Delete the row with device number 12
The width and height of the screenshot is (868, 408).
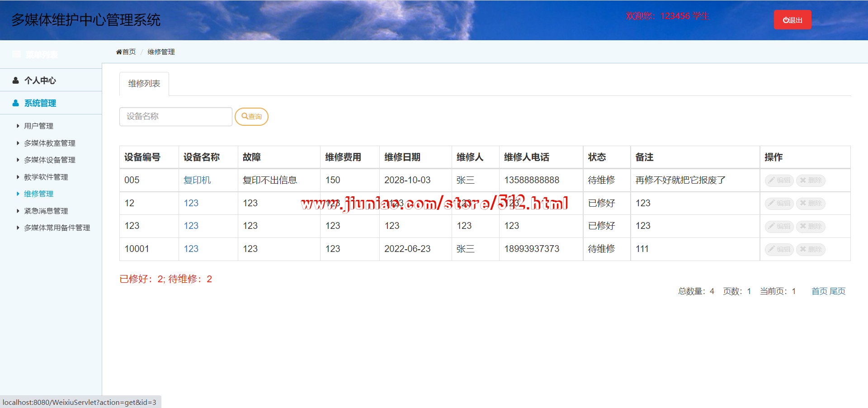tap(811, 204)
